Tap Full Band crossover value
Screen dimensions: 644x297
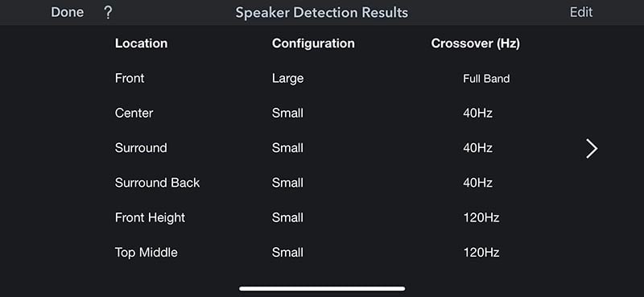pyautogui.click(x=486, y=78)
